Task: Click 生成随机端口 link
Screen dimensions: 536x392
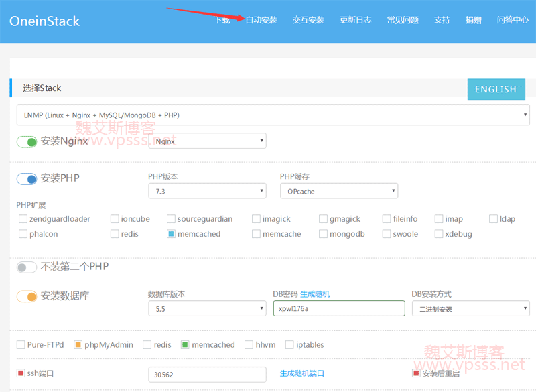Action: point(302,373)
